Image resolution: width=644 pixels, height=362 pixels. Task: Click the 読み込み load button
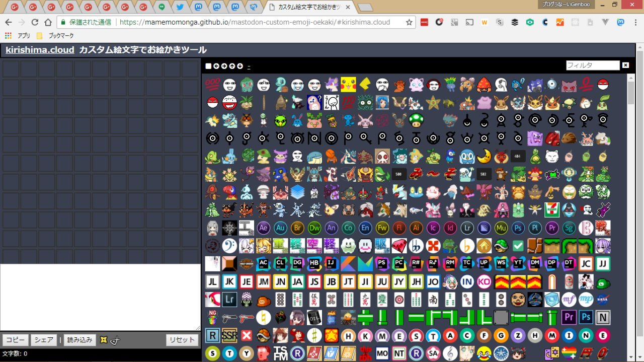click(80, 340)
